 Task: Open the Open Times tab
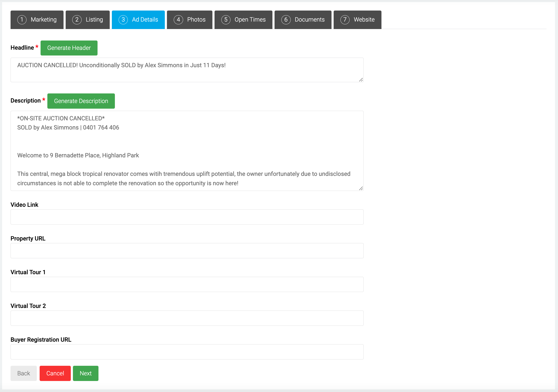pyautogui.click(x=243, y=20)
